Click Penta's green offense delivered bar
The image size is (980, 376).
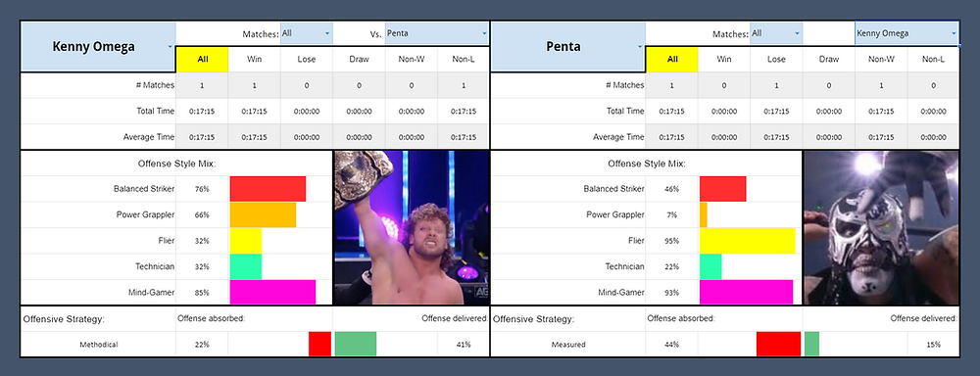811,344
